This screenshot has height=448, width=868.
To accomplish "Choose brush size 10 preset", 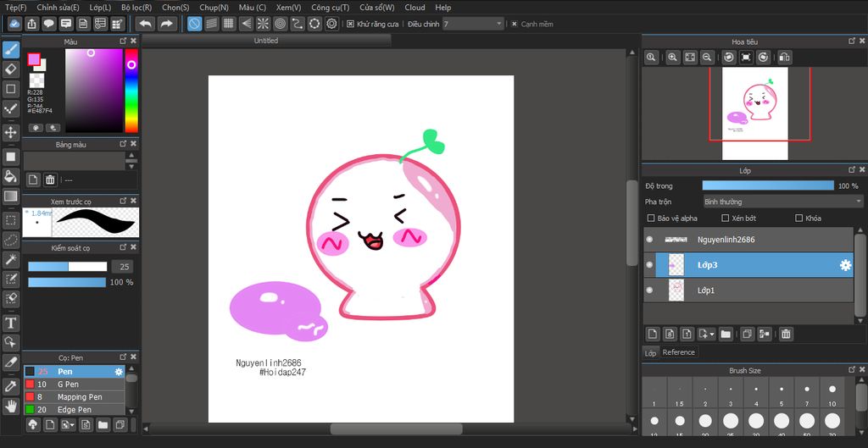I will (x=832, y=393).
